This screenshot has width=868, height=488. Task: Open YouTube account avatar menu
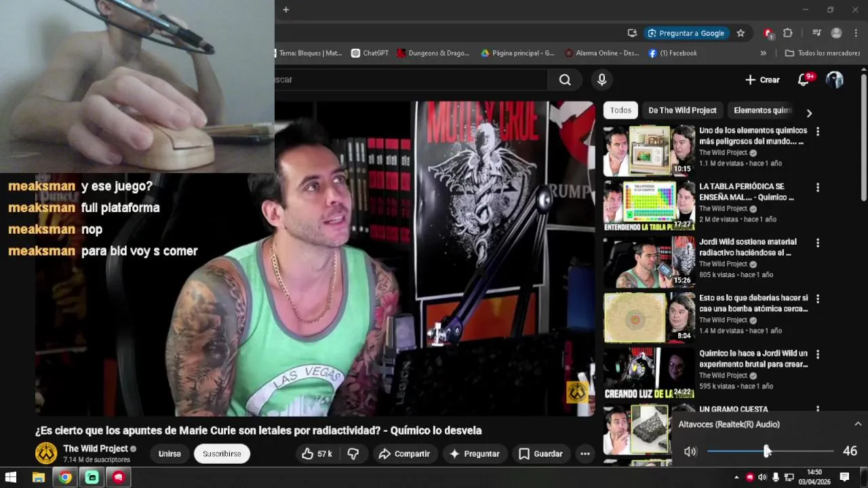tap(835, 80)
